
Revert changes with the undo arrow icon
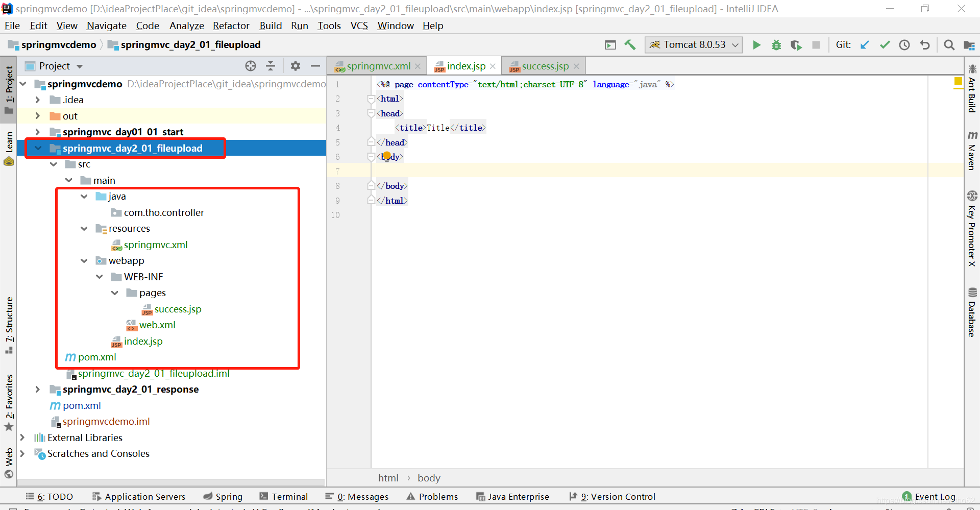924,45
